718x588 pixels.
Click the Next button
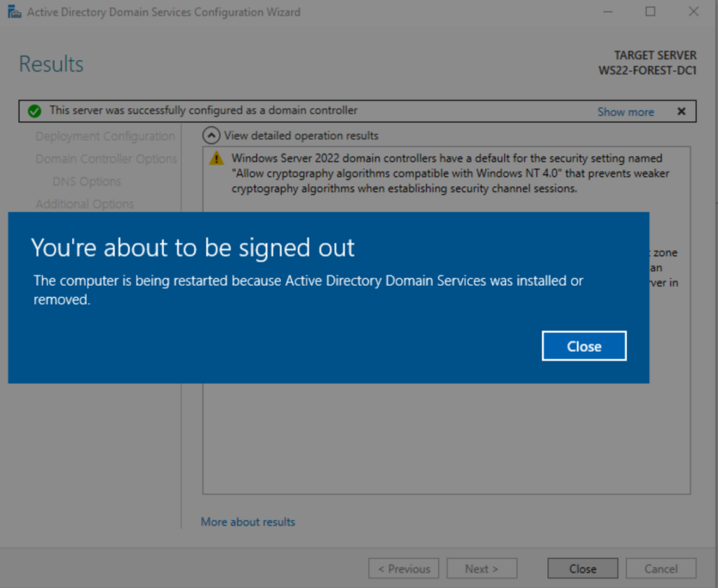[x=482, y=568]
